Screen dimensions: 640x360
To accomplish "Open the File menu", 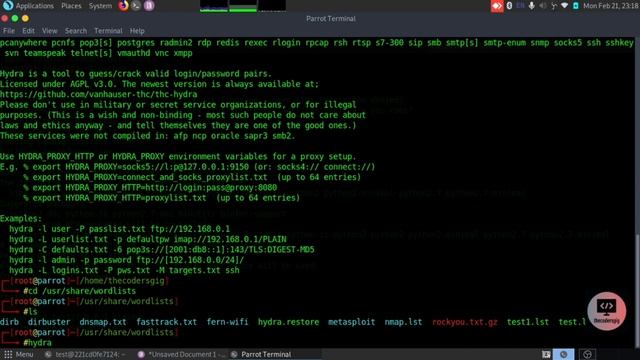I will pos(9,31).
